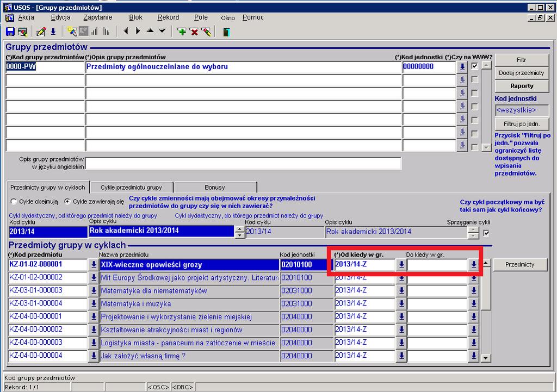The image size is (557, 392).
Task: Open Do kiedy list for Logistyka miasta row
Action: tap(474, 343)
